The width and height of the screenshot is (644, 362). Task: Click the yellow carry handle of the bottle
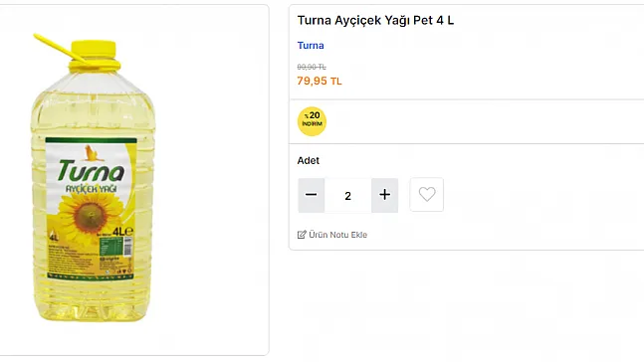(59, 48)
